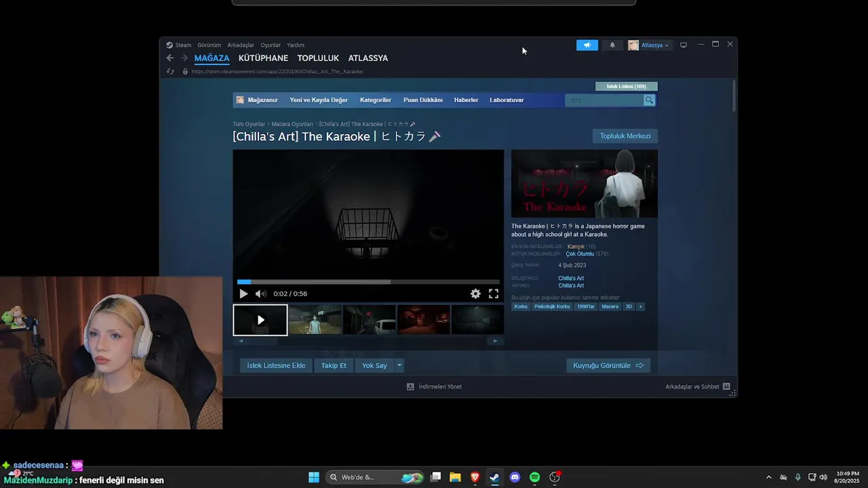The image size is (868, 488).
Task: Seek the trailer progress bar
Action: (368, 282)
